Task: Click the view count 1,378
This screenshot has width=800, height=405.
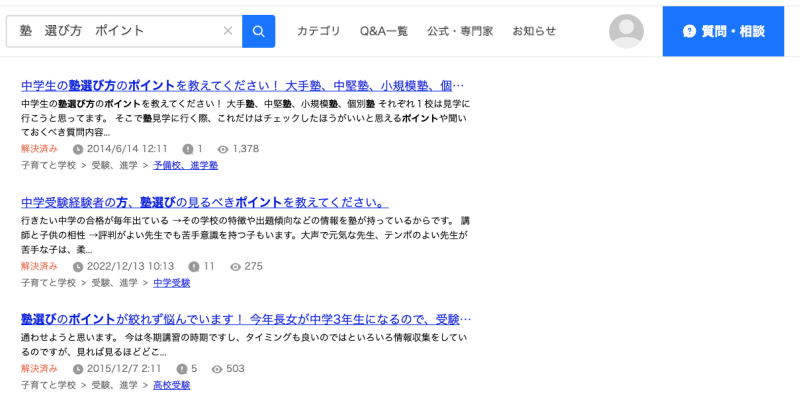Action: [x=246, y=149]
